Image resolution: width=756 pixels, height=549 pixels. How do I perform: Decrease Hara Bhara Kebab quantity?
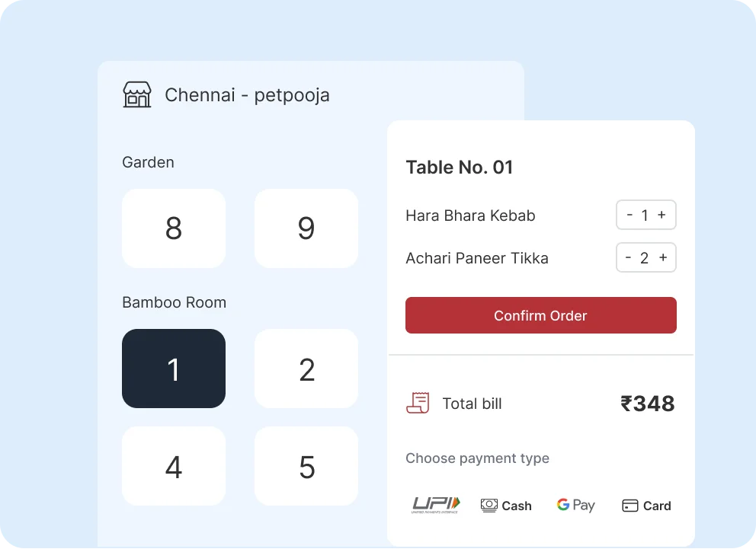[629, 215]
